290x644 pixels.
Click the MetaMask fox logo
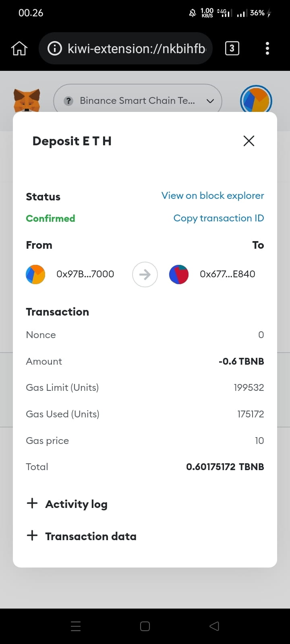coord(27,99)
